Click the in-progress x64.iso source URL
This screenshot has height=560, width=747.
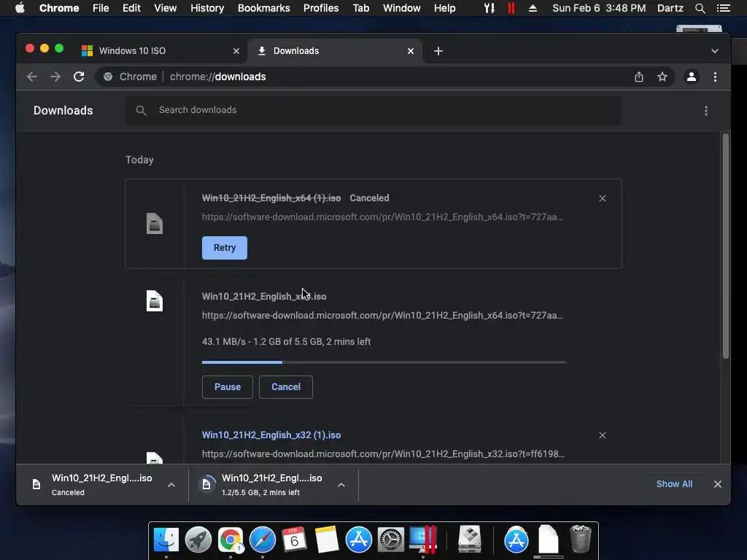point(382,315)
